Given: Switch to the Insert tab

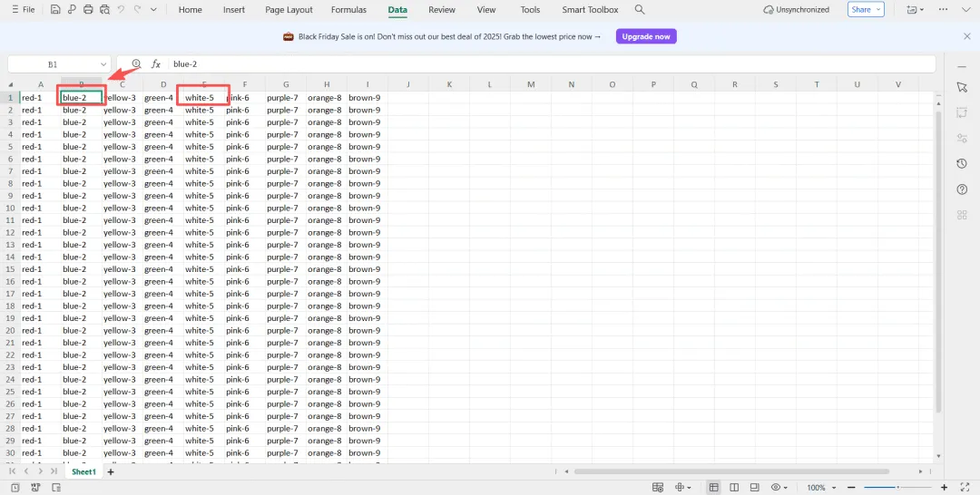Looking at the screenshot, I should coord(234,10).
